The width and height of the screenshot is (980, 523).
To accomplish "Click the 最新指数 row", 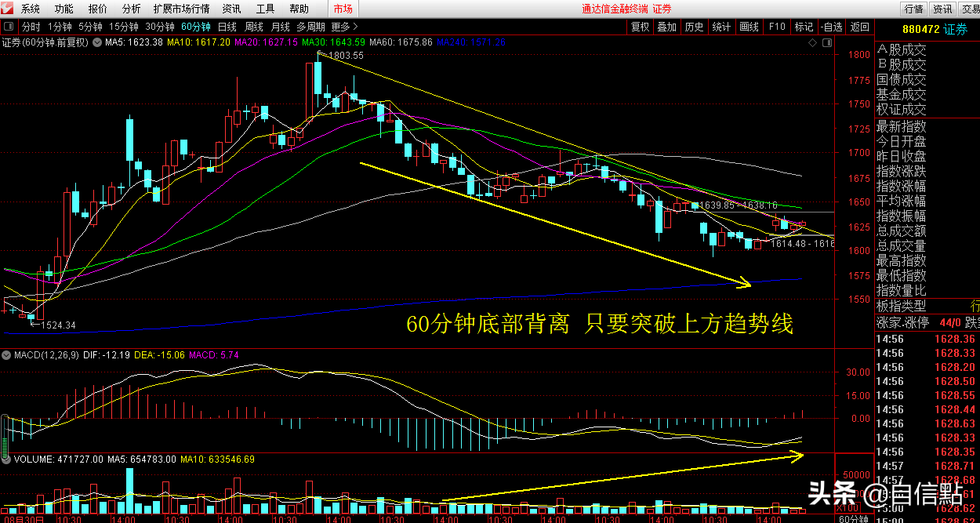I will (x=902, y=125).
